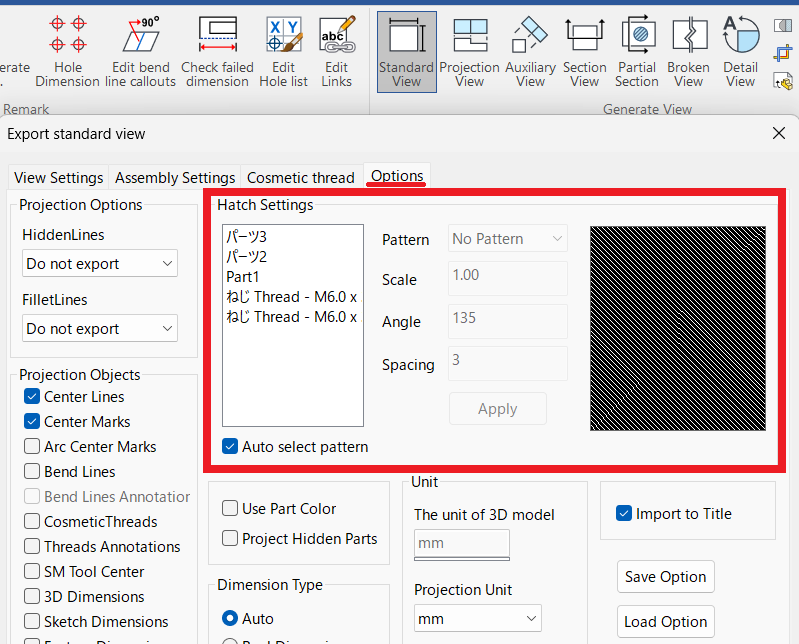Create a Section View

click(x=584, y=51)
